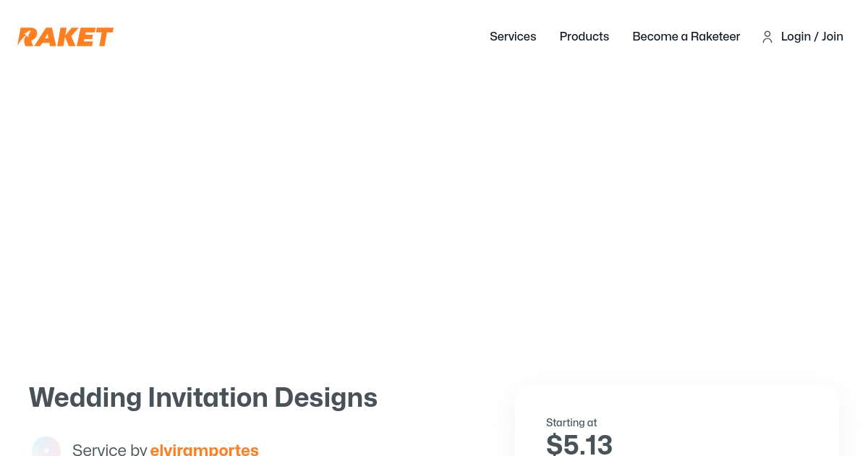The height and width of the screenshot is (456, 868).
Task: Click the word Login in the header
Action: (x=796, y=37)
